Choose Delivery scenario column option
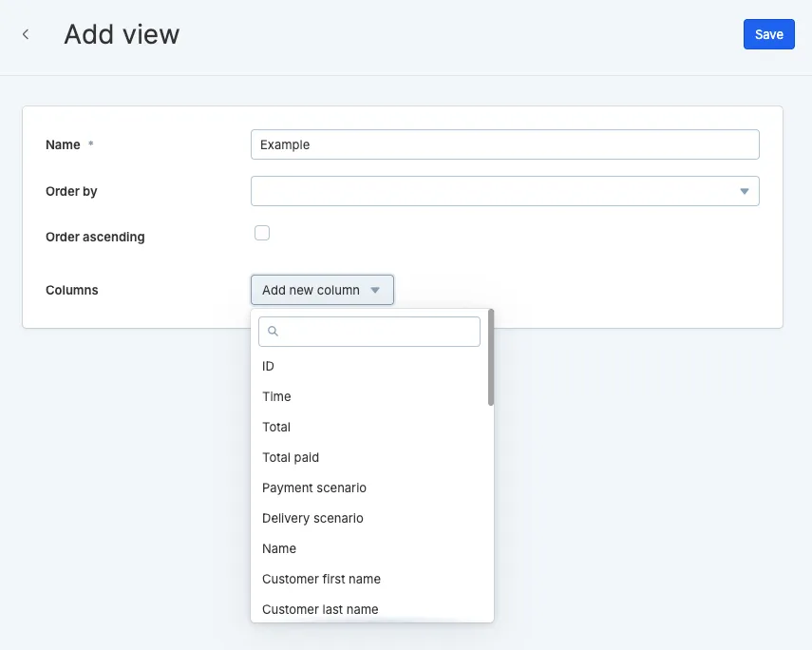The width and height of the screenshot is (812, 650). pos(369,518)
